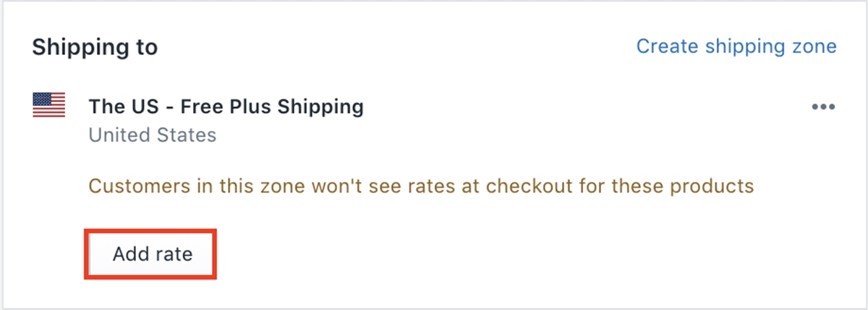Screen dimensions: 868x310
Task: Select the US flag beside Free Plus Shipping
Action: [49, 106]
